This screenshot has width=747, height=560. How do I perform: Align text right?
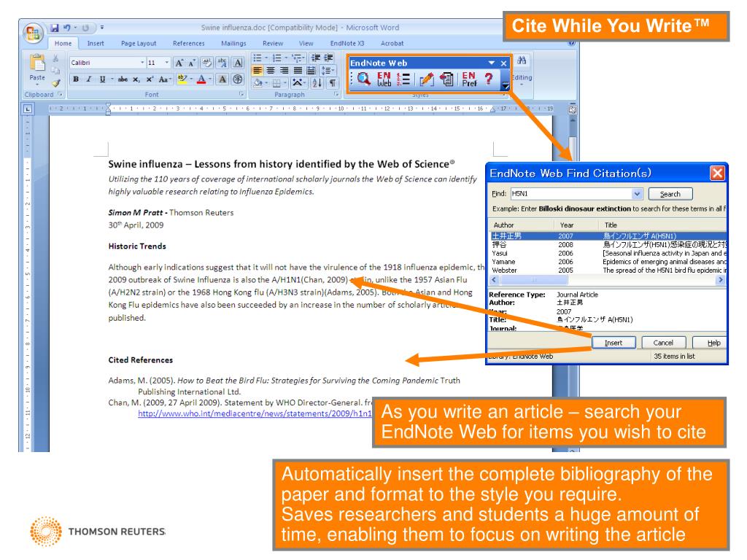pos(284,71)
